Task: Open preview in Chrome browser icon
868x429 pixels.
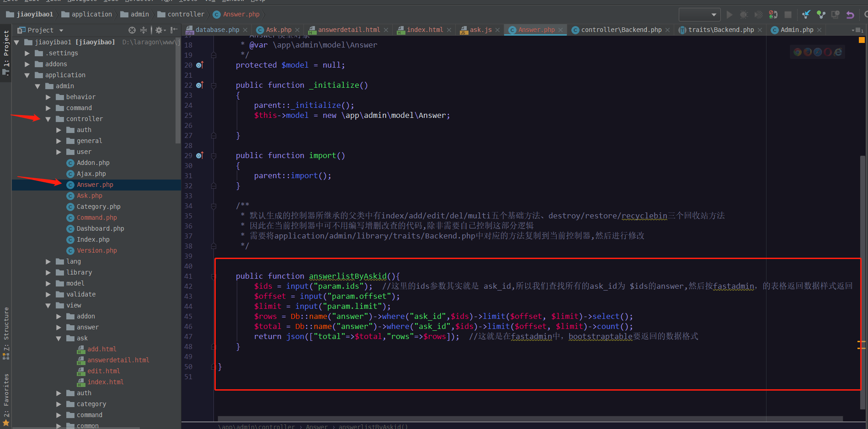Action: 798,52
